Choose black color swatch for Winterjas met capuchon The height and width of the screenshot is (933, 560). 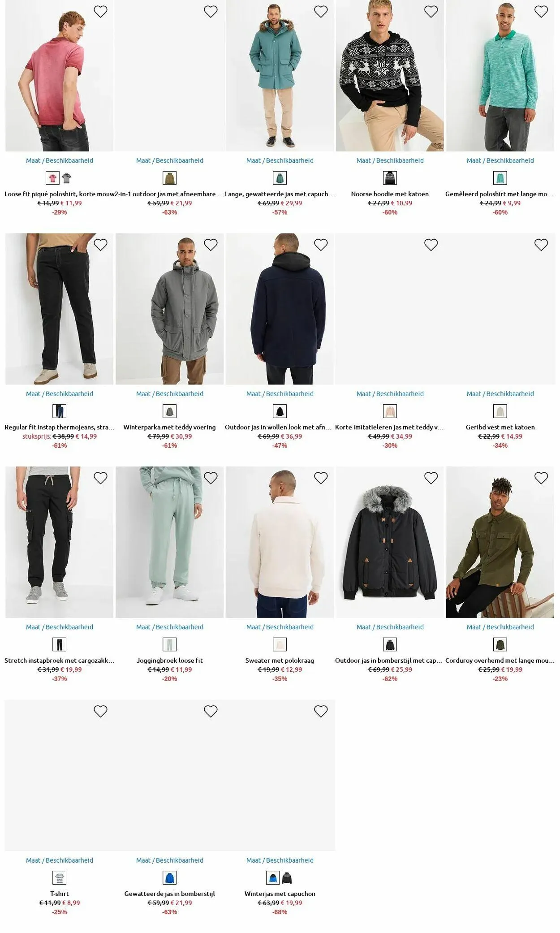click(287, 878)
